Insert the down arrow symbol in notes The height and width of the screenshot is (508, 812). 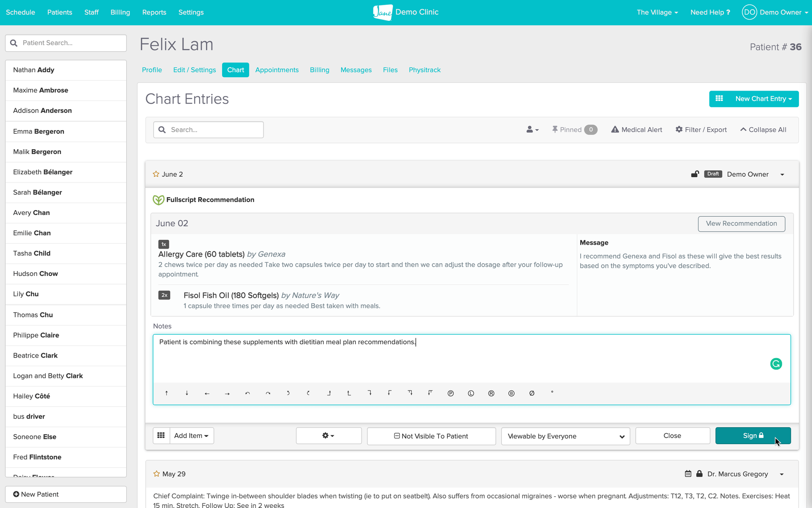coord(187,393)
